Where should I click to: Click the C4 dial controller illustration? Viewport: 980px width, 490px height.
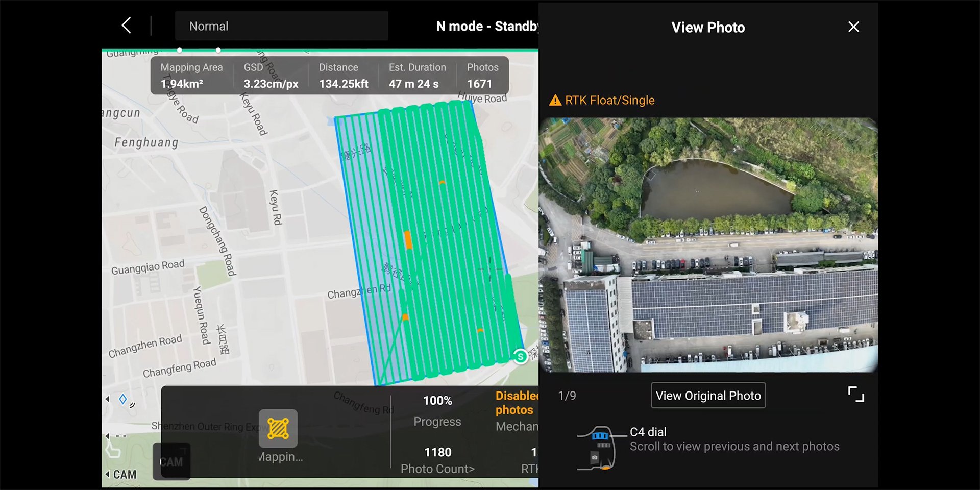(598, 448)
